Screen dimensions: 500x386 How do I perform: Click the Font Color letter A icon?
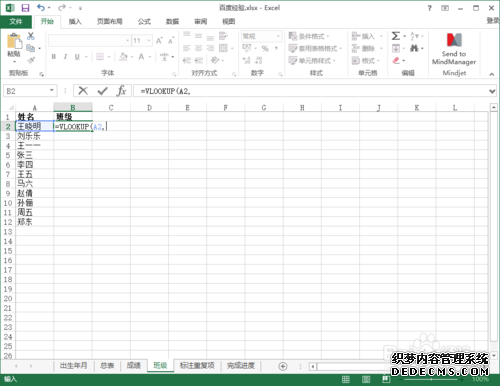[x=141, y=57]
